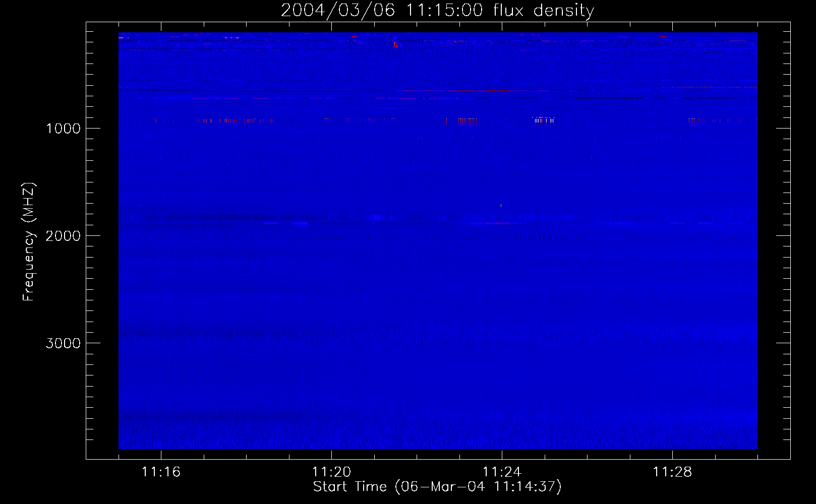The height and width of the screenshot is (504, 816).
Task: Click the 3000 frequency tick label
Action: (63, 343)
